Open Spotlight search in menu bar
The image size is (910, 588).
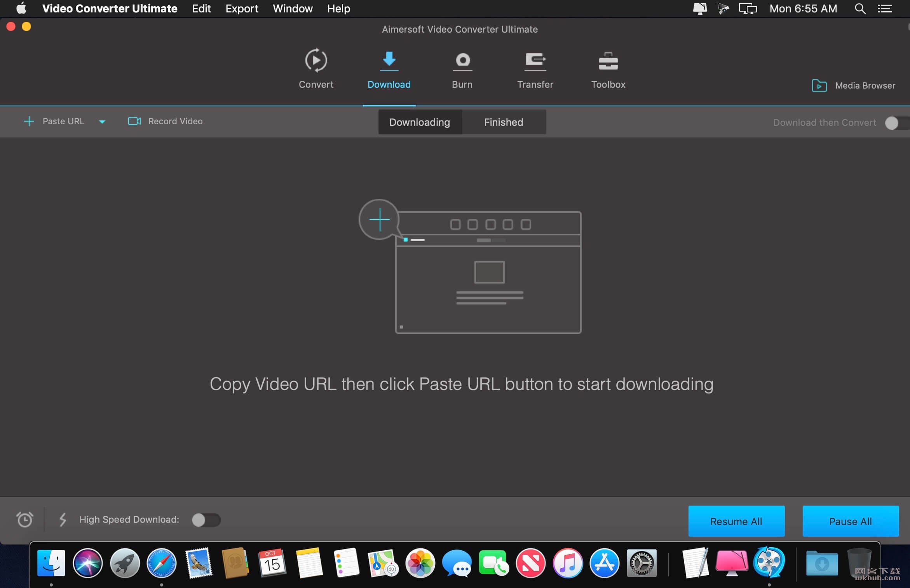(860, 9)
